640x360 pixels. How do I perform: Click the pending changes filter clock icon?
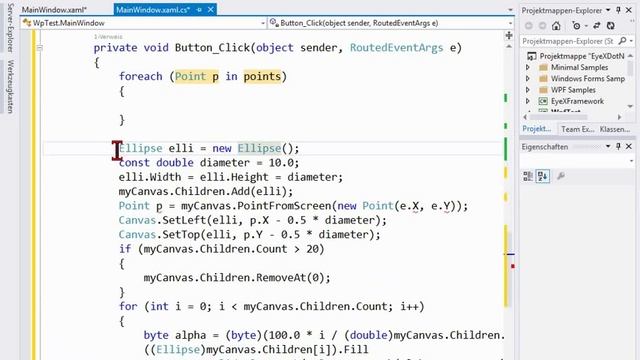pos(576,26)
